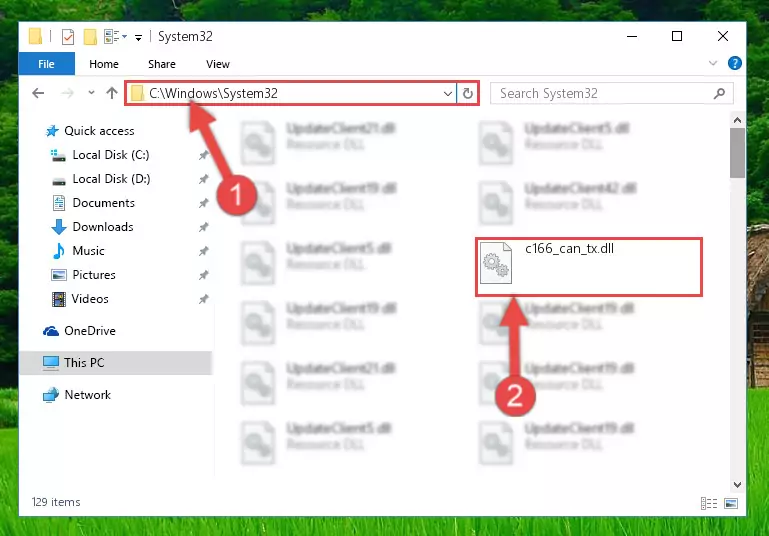Screen dimensions: 769x536
Task: Open the View ribbon tab
Action: tap(218, 64)
